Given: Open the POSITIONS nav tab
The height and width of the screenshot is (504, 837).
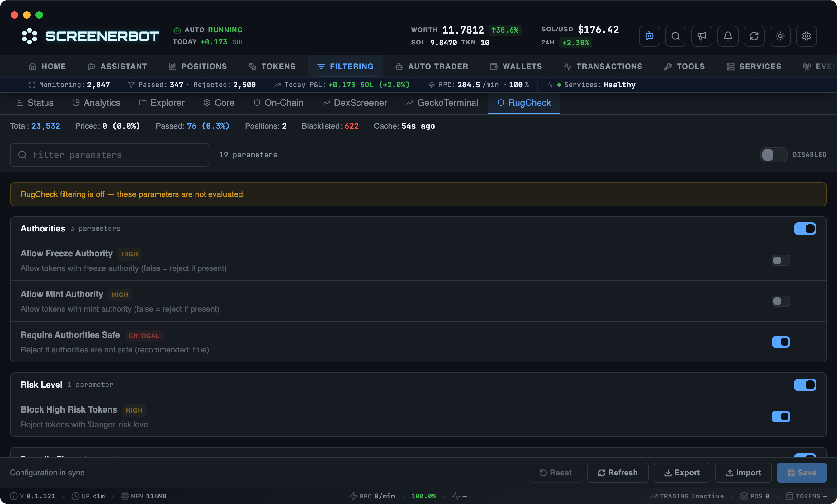Looking at the screenshot, I should click(198, 66).
